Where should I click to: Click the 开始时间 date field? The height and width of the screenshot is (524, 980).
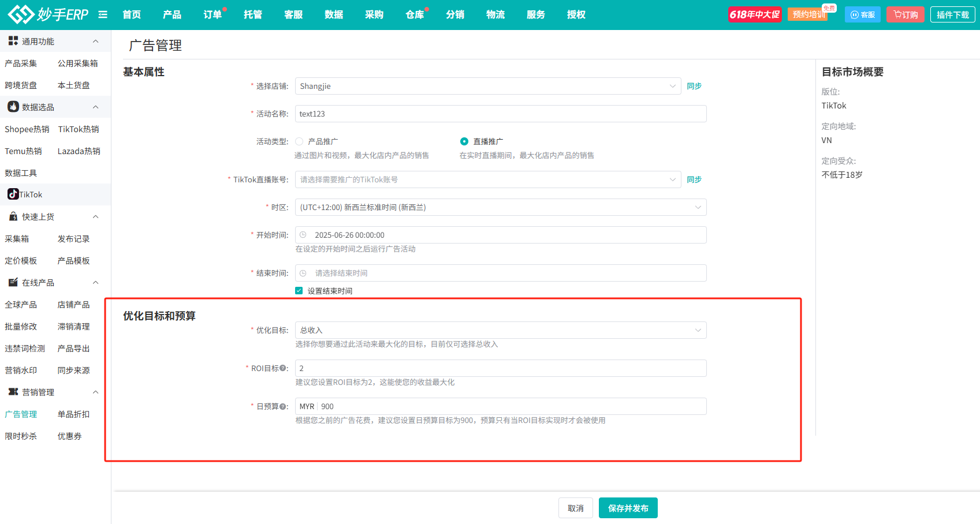click(501, 235)
